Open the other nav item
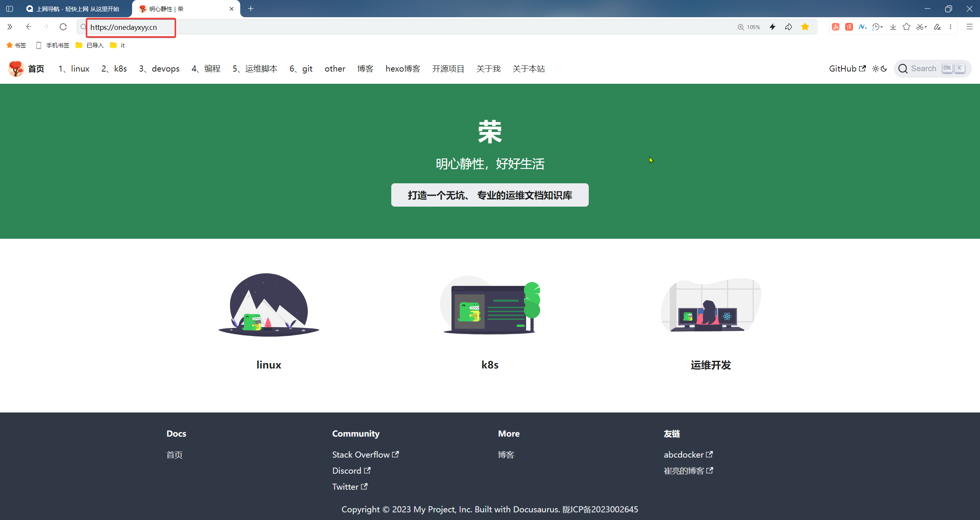The height and width of the screenshot is (520, 980). tap(335, 68)
